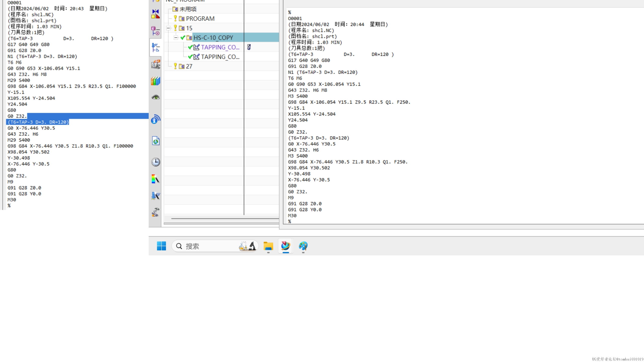Viewport: 644px width, 362px height.
Task: Click green checkmark status of HS-C-10_COPY
Action: [183, 38]
